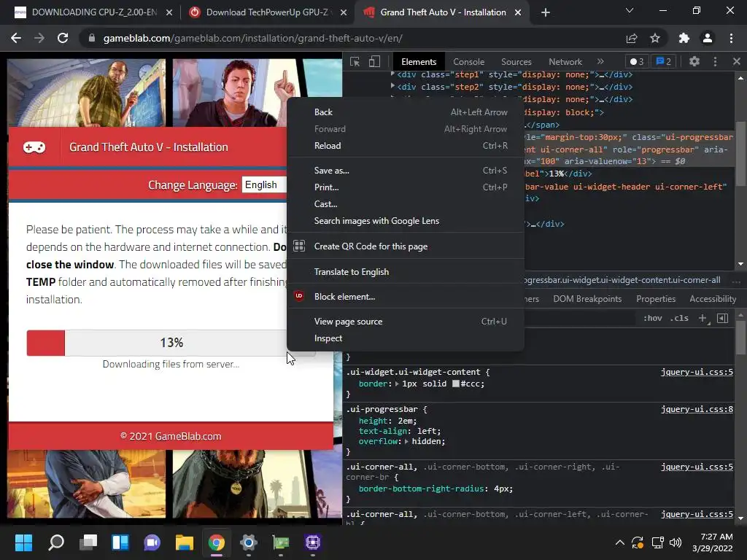Switch to the Download TechPowerUp GPU-Z tab
This screenshot has width=747, height=560.
(x=267, y=12)
